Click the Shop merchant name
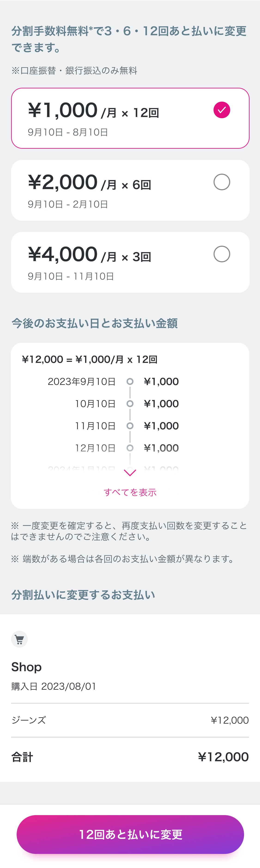This screenshot has height=868, width=260. pyautogui.click(x=26, y=667)
